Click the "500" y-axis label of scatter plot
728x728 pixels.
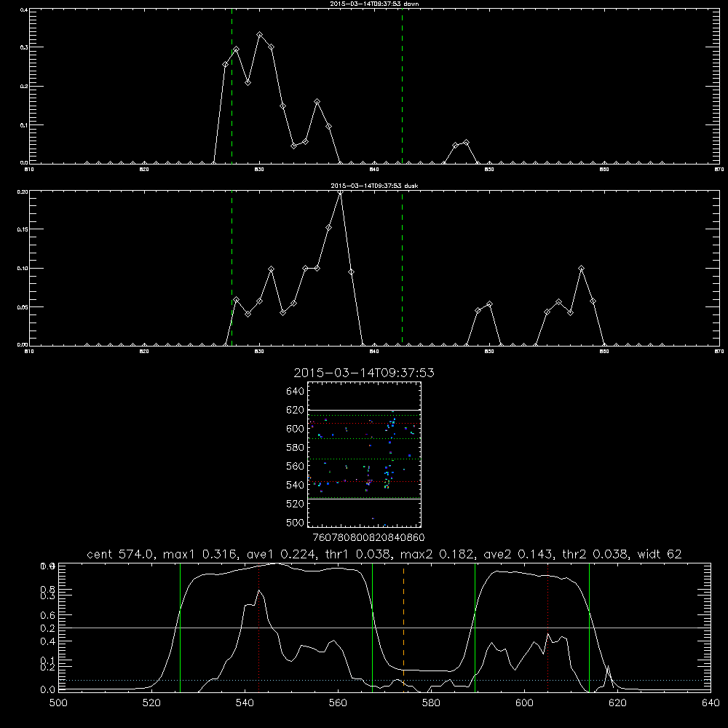pos(296,523)
